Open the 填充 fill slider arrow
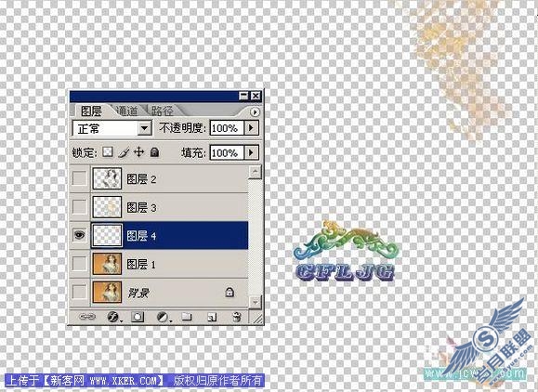 coord(251,152)
